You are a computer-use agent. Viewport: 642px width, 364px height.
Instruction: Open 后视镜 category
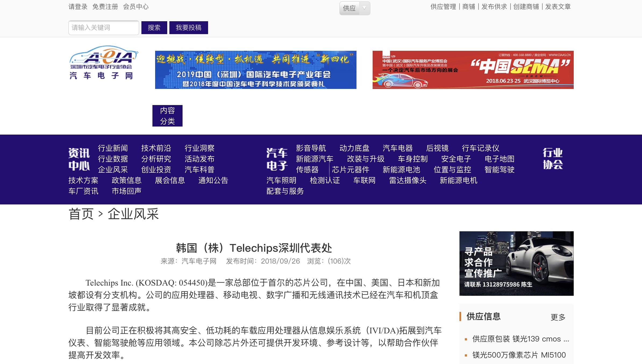(x=437, y=148)
